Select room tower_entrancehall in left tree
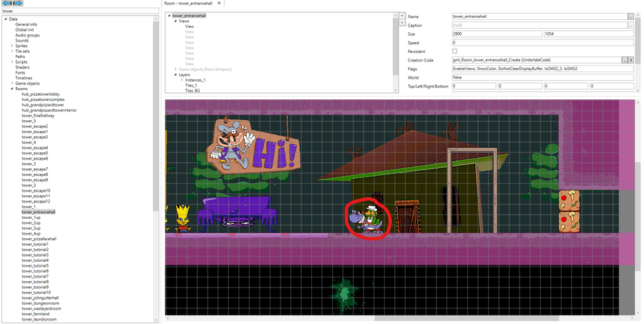644x324 pixels. pos(38,212)
